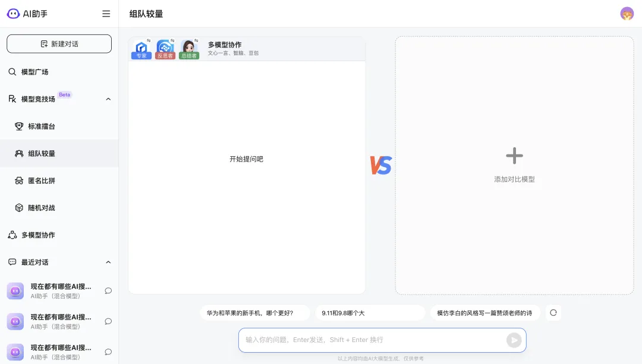Click the 开始提问吧 placeholder text
The height and width of the screenshot is (364, 642).
247,159
